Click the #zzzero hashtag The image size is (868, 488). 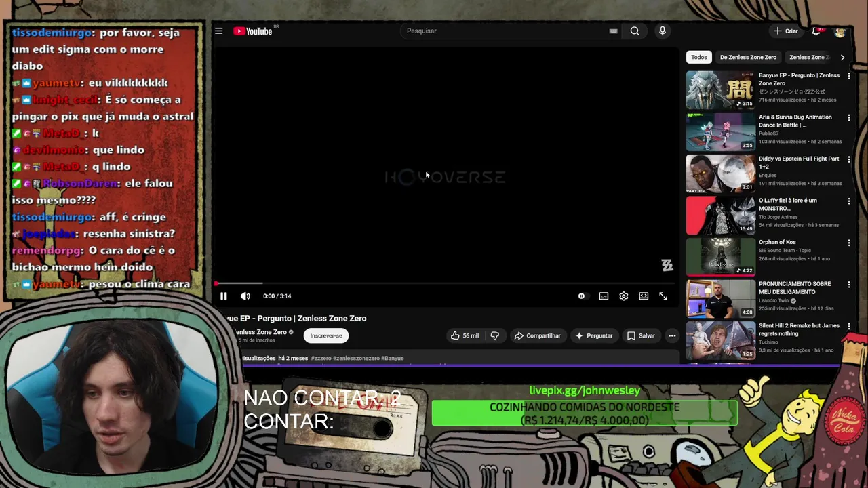pyautogui.click(x=321, y=358)
